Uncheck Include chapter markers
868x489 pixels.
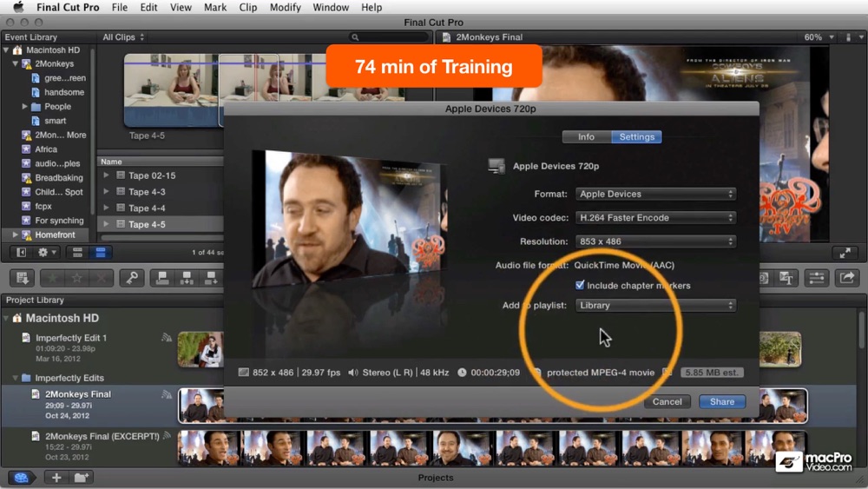(x=580, y=286)
